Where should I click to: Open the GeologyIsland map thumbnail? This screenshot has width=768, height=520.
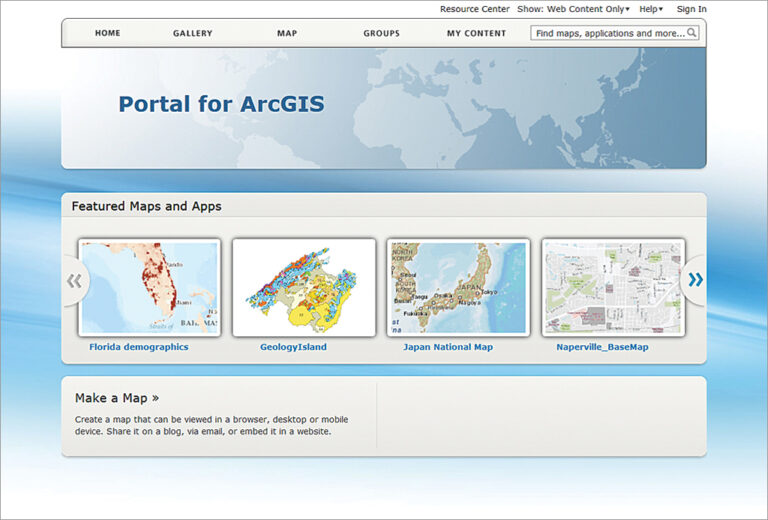(x=304, y=287)
